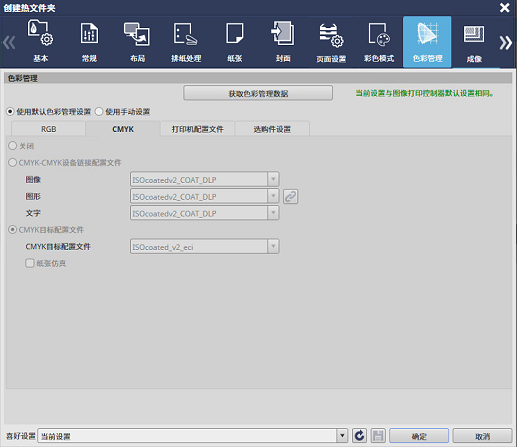Select 使用手动设置 radio button

(99, 112)
